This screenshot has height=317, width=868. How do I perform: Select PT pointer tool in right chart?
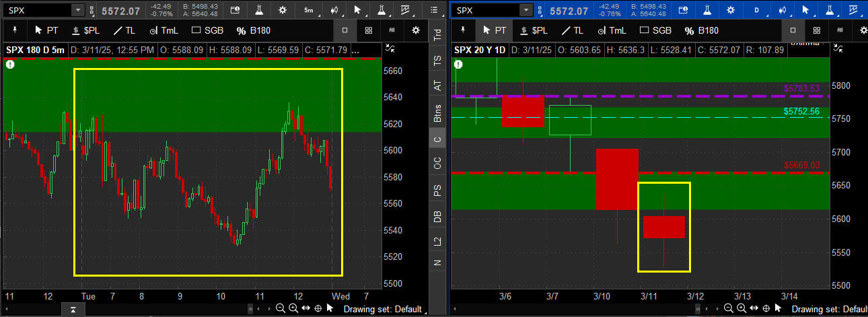(494, 30)
